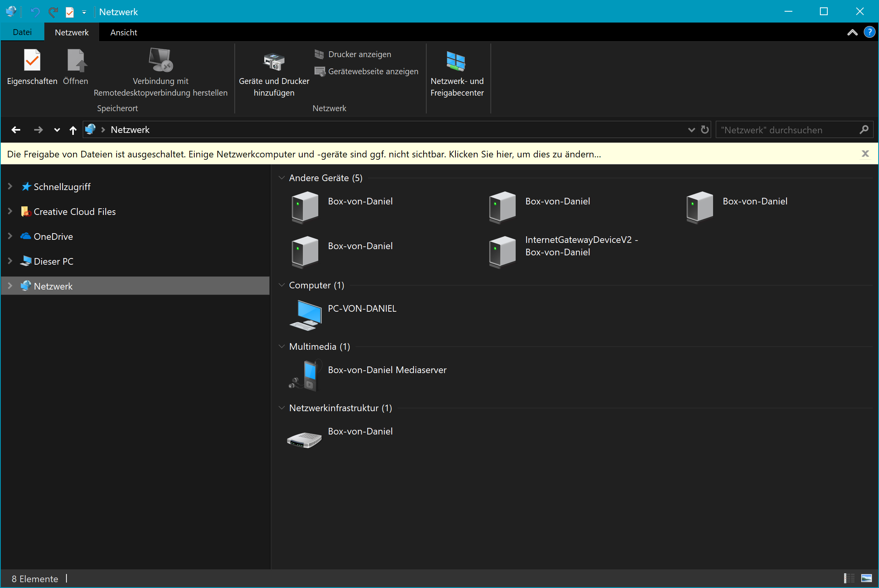Switch to details view in status bar
The width and height of the screenshot is (879, 588).
[x=849, y=578]
